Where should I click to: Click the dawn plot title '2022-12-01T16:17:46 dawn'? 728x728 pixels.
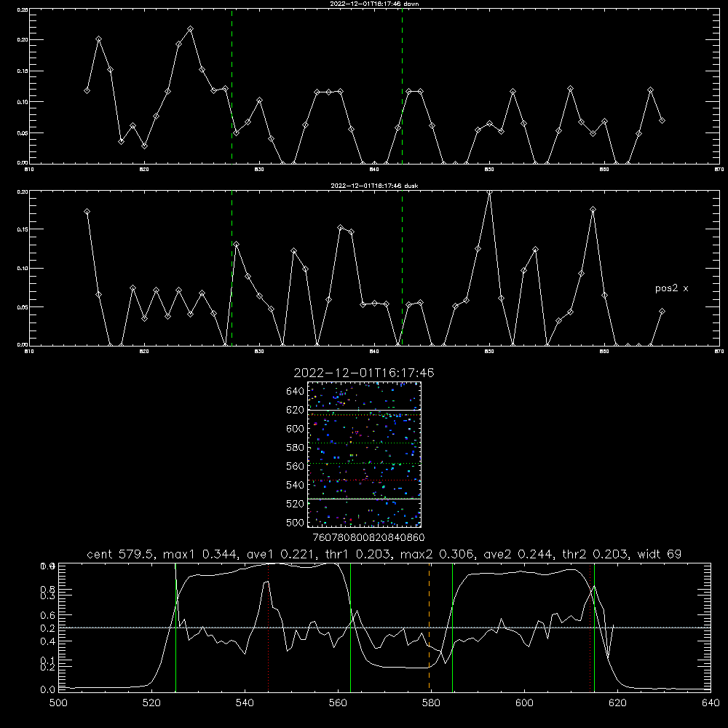[x=375, y=4]
